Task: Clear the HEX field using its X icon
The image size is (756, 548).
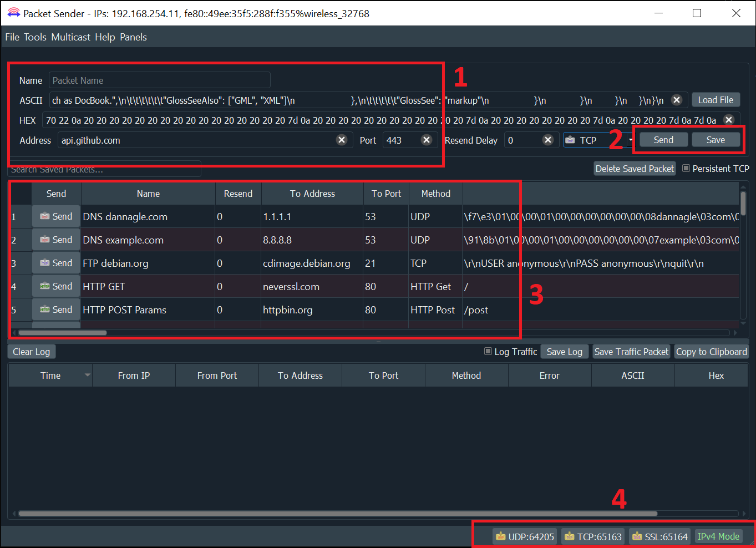Action: pyautogui.click(x=728, y=120)
